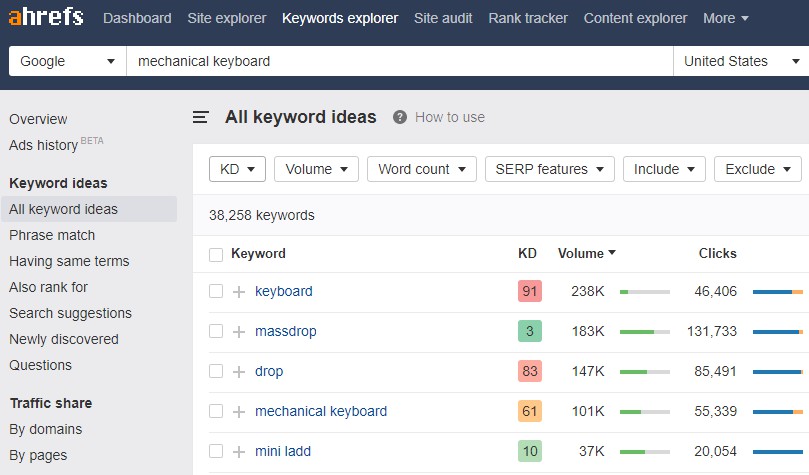Click plus icon beside 'drop' keyword
The image size is (809, 475).
tap(239, 372)
